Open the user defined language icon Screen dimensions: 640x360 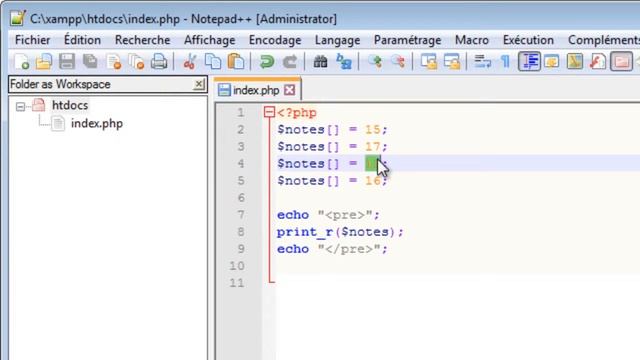pyautogui.click(x=552, y=62)
